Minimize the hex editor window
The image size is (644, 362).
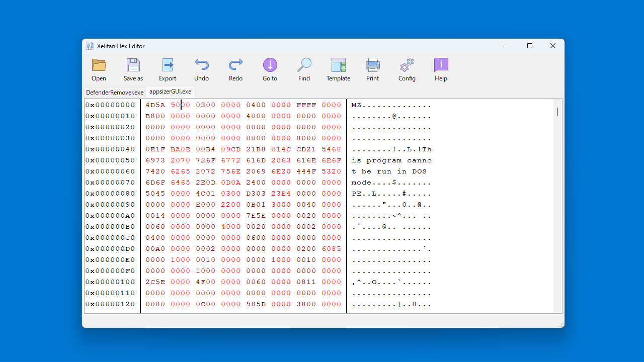(507, 46)
